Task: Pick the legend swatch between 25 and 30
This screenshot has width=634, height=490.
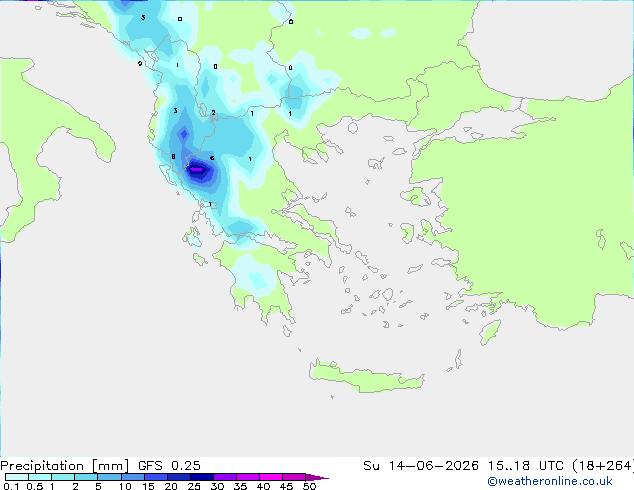Action: point(201,477)
